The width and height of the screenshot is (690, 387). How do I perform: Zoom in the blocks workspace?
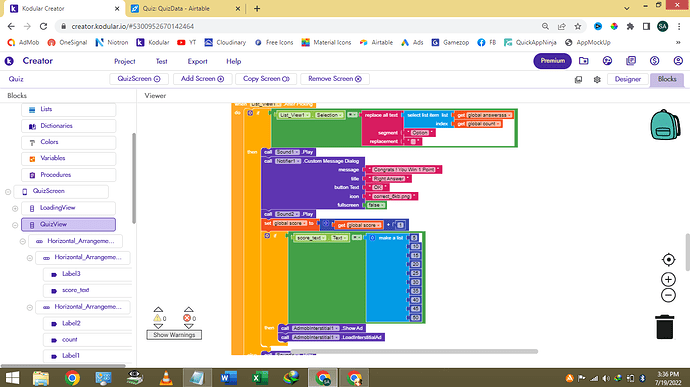click(x=668, y=279)
